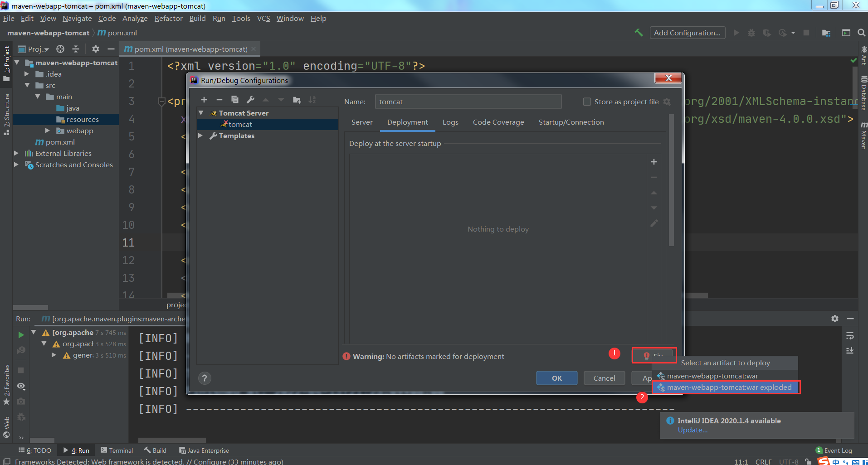Select the tomcat configuration tree item
The image size is (868, 465).
click(268, 124)
